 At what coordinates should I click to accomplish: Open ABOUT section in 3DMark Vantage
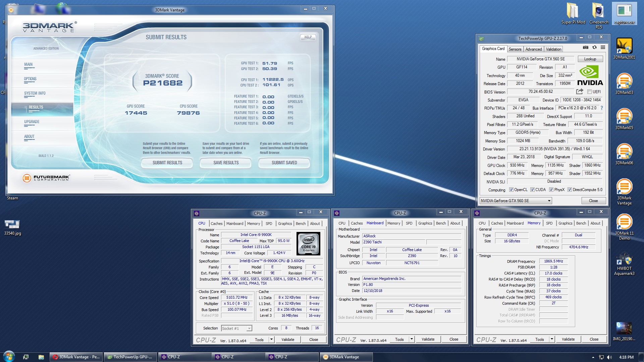29,137
